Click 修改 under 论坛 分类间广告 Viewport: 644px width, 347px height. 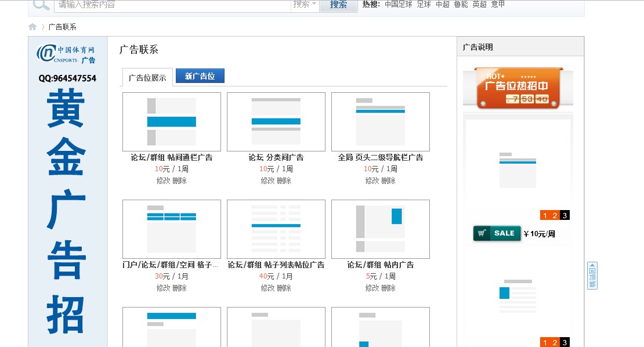[266, 180]
